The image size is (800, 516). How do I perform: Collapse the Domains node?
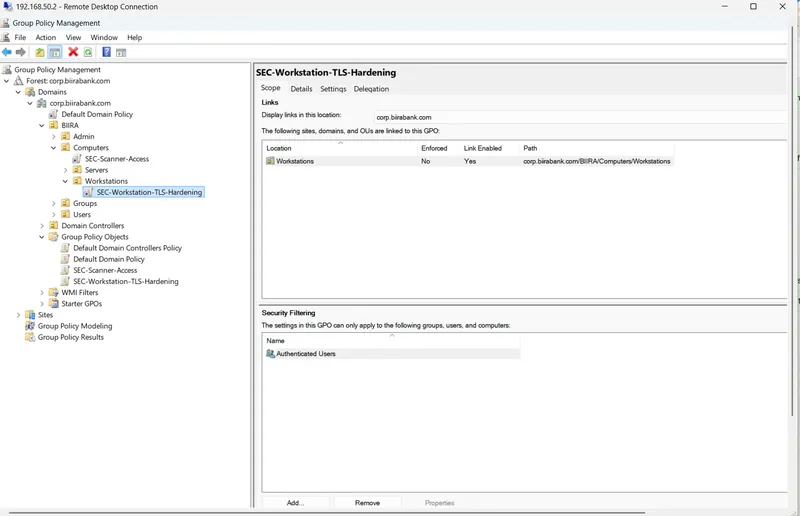18,92
